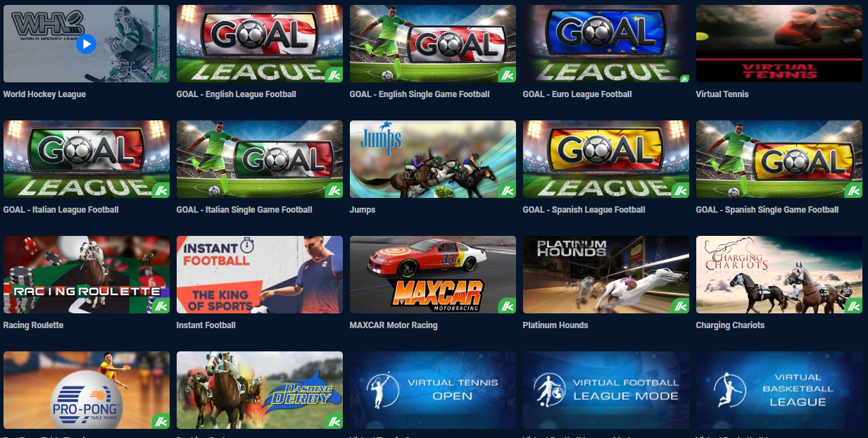Image resolution: width=868 pixels, height=438 pixels.
Task: Select the Instant Football thumbnail
Action: (260, 275)
